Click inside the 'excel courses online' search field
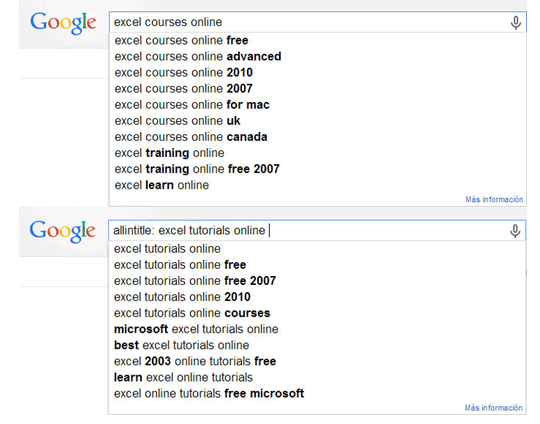Viewport: 540px width, 424px height. coord(318,22)
